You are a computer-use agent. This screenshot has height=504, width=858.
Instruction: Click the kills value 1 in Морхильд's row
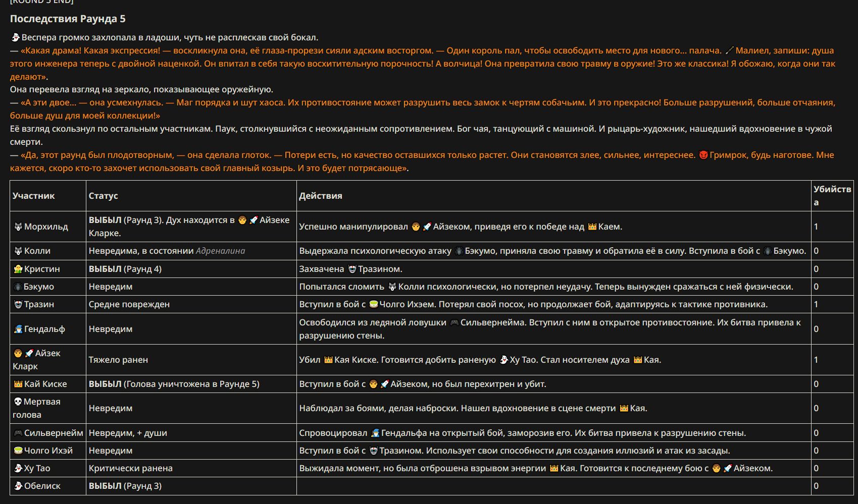pyautogui.click(x=816, y=227)
